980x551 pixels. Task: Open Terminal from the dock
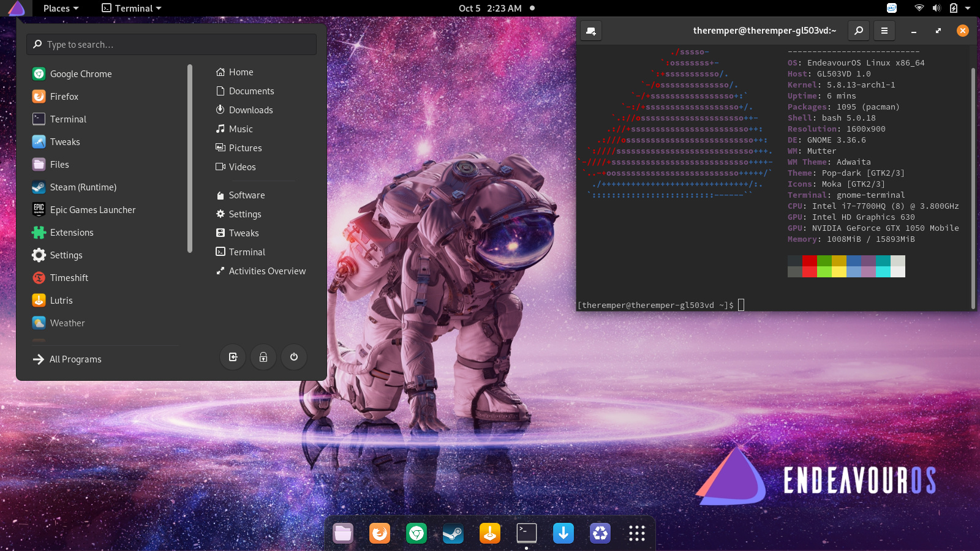(x=527, y=533)
